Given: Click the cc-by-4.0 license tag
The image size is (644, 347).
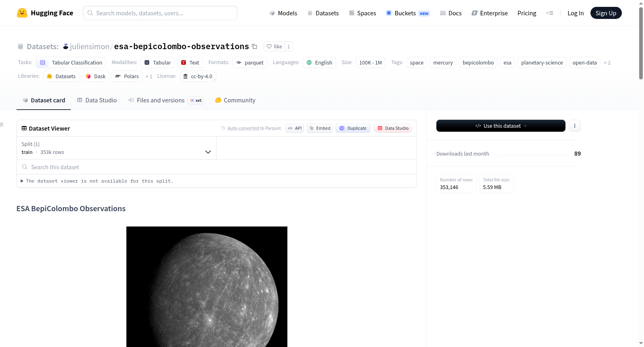Looking at the screenshot, I should pos(198,76).
